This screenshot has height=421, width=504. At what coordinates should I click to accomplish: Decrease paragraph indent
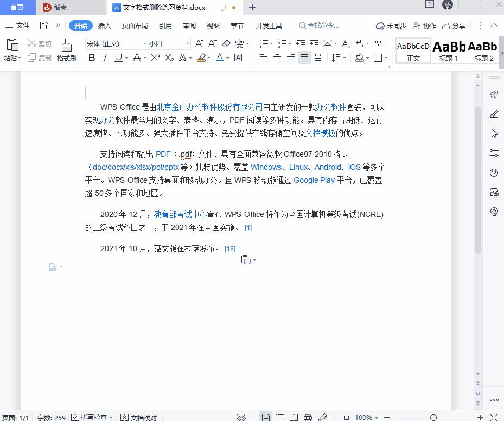pyautogui.click(x=301, y=43)
